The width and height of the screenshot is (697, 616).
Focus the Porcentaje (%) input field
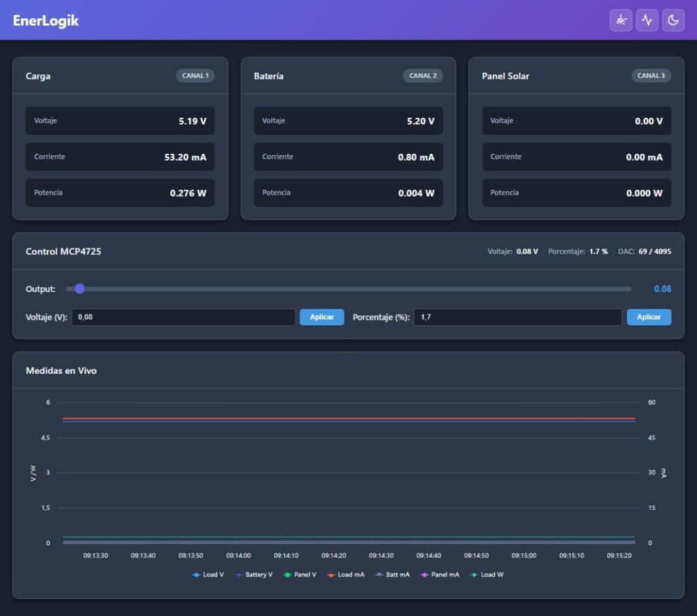pyautogui.click(x=517, y=317)
